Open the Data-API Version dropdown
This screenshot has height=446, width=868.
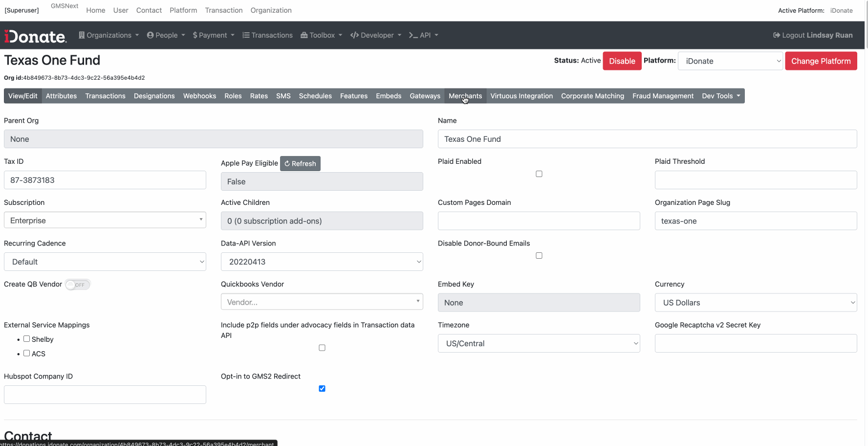(x=322, y=262)
